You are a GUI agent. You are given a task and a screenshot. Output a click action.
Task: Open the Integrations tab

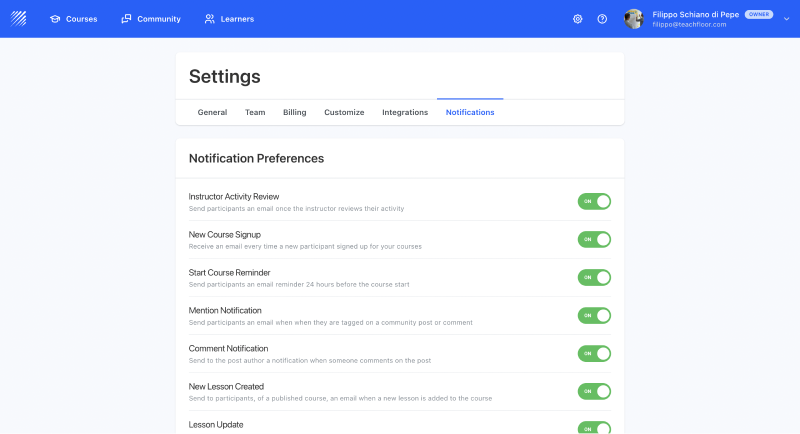(405, 113)
